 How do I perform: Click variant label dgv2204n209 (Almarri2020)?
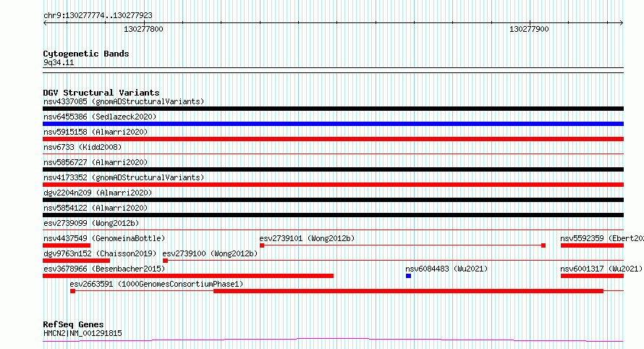(98, 193)
